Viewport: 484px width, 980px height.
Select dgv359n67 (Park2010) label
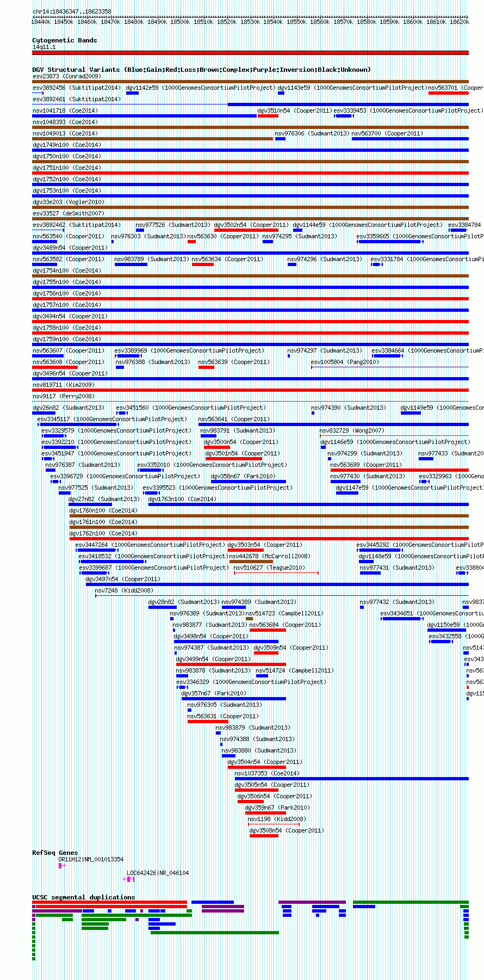(x=277, y=808)
